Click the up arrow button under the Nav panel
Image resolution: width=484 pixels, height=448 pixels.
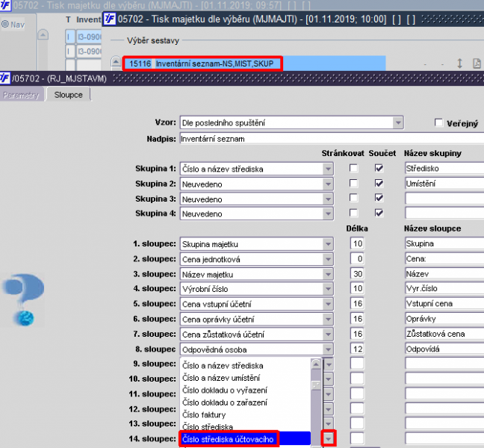43,34
